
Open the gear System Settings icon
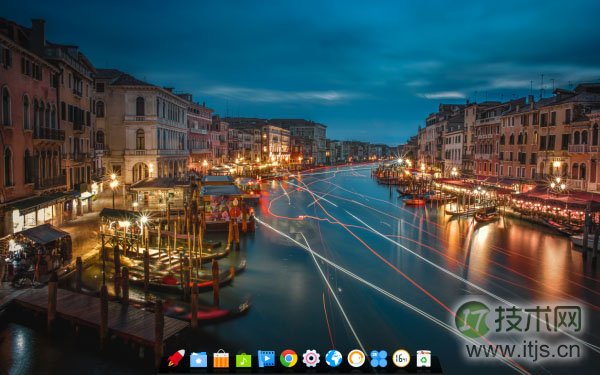point(311,359)
